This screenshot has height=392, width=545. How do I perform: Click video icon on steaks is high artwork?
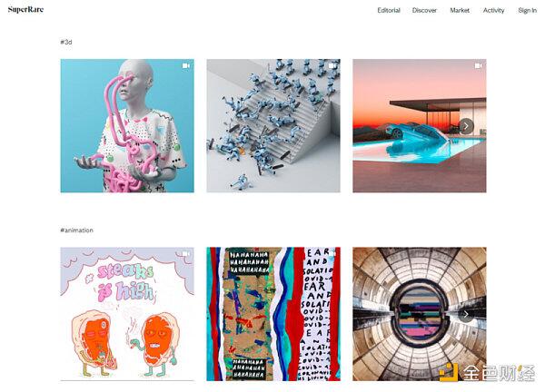pos(186,254)
